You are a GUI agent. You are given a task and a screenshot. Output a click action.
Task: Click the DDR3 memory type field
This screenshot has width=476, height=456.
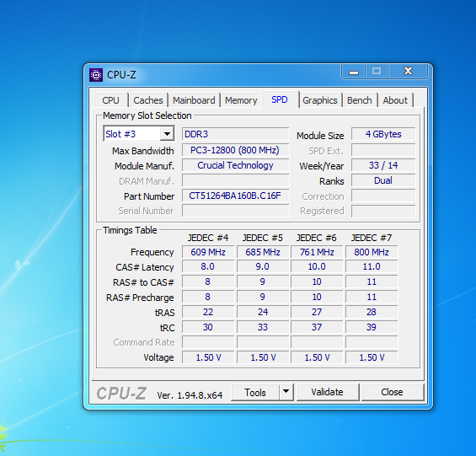(235, 134)
